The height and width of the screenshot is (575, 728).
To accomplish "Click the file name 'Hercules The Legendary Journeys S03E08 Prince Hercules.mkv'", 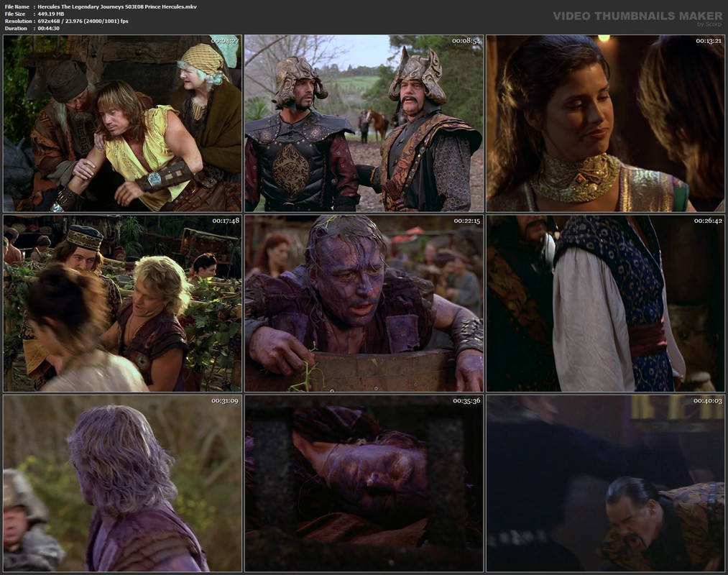I will (117, 7).
